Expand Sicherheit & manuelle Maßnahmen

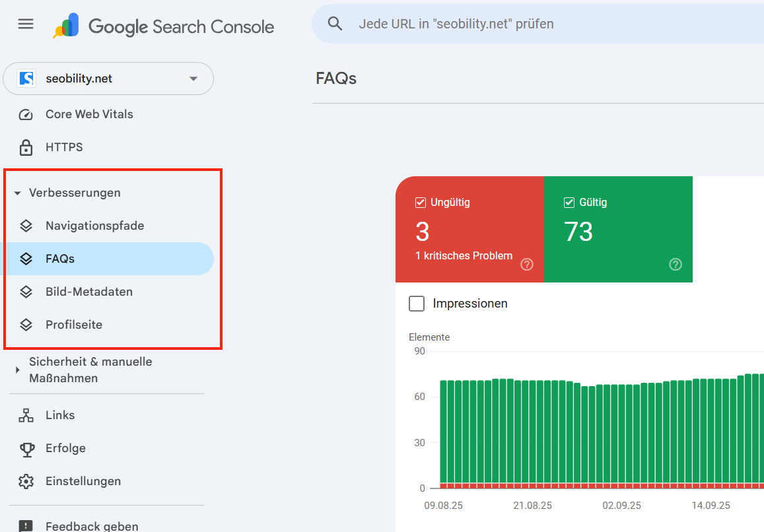[x=18, y=370]
